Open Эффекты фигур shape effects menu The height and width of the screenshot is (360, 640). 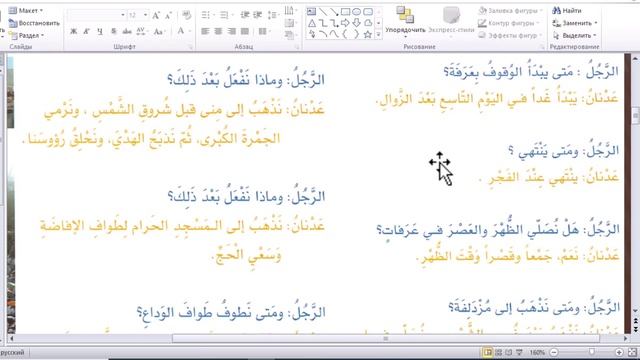[510, 36]
